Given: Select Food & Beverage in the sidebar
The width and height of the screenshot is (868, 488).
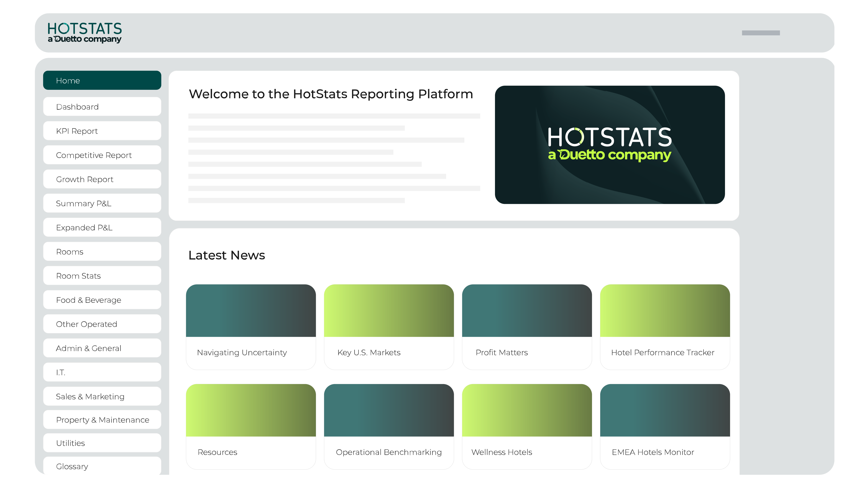Looking at the screenshot, I should [102, 300].
